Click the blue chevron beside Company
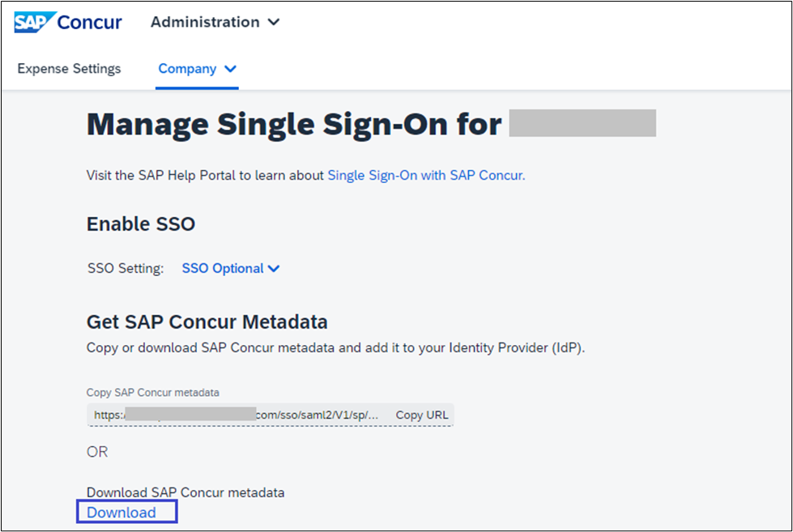This screenshot has height=532, width=793. tap(231, 69)
